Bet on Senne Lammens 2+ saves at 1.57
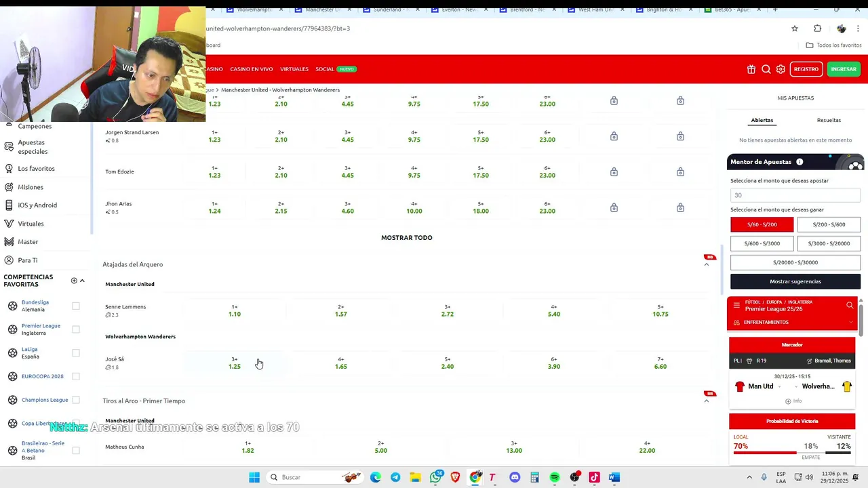The image size is (868, 488). [x=340, y=310]
